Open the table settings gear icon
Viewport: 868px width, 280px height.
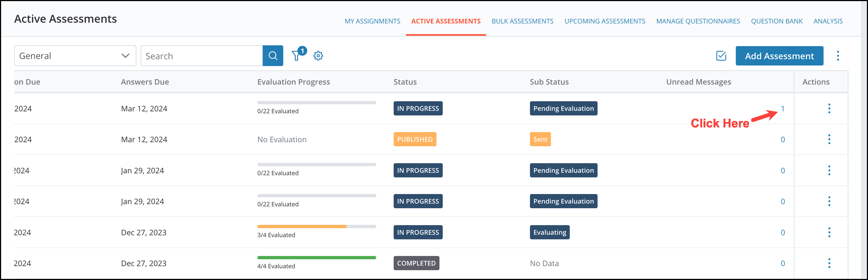[318, 55]
